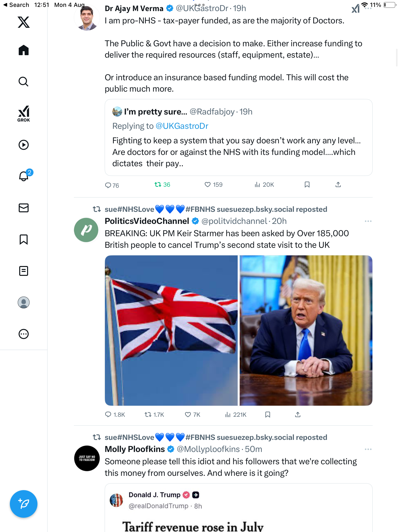Open the profile avatar in sidebar
This screenshot has width=399, height=532.
point(24,302)
